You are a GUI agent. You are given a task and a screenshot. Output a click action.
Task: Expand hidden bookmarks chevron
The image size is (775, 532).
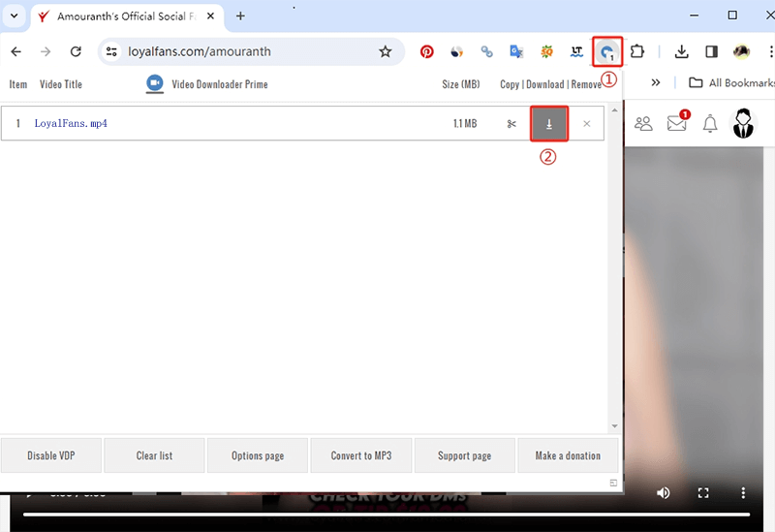tap(656, 82)
